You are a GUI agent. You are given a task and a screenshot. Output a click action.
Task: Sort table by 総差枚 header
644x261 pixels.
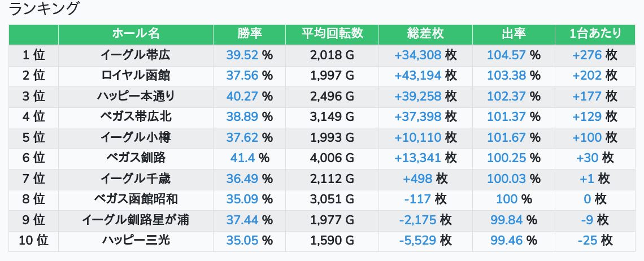[425, 34]
